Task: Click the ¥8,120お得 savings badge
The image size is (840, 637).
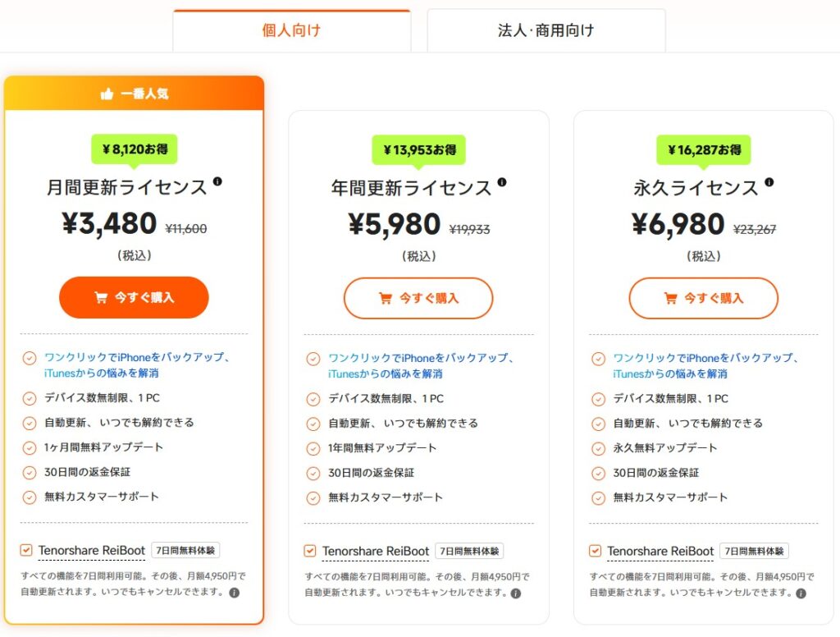Action: click(x=135, y=149)
